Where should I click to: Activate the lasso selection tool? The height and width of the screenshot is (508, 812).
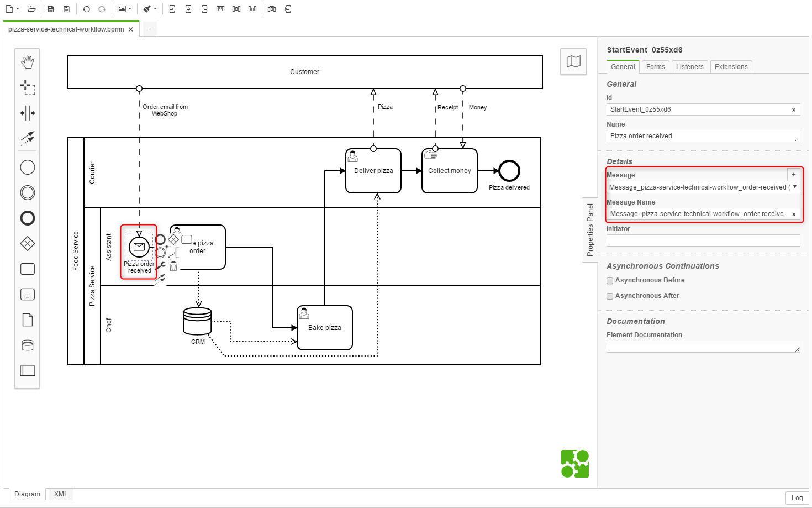tap(27, 87)
